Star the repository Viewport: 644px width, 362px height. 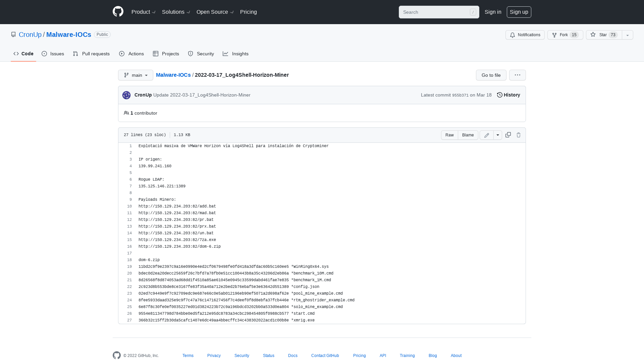[x=604, y=35]
